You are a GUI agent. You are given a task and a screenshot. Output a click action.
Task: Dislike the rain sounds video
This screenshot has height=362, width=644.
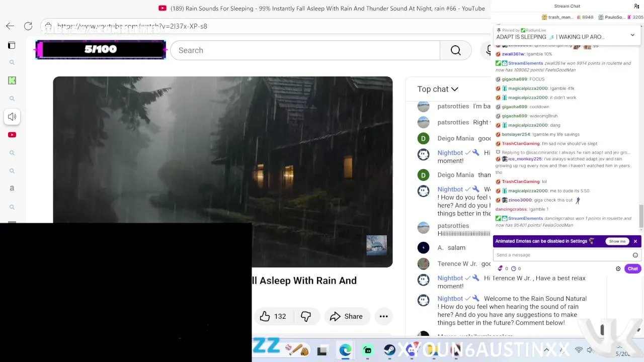point(306,316)
